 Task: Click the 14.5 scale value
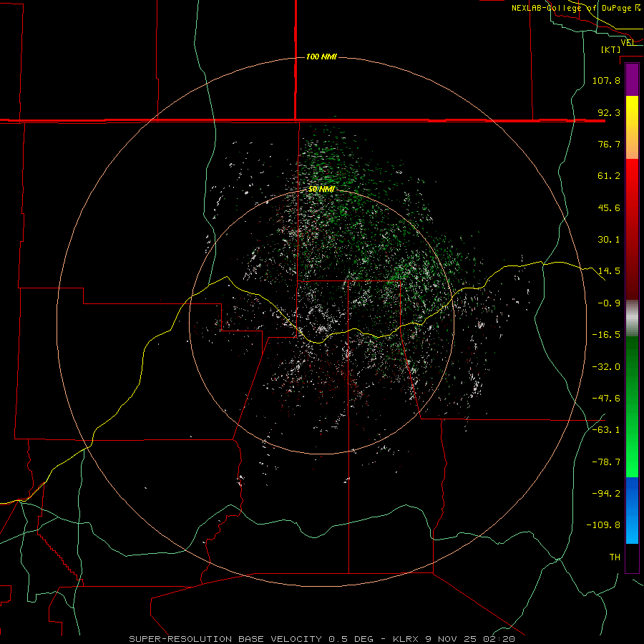(609, 271)
